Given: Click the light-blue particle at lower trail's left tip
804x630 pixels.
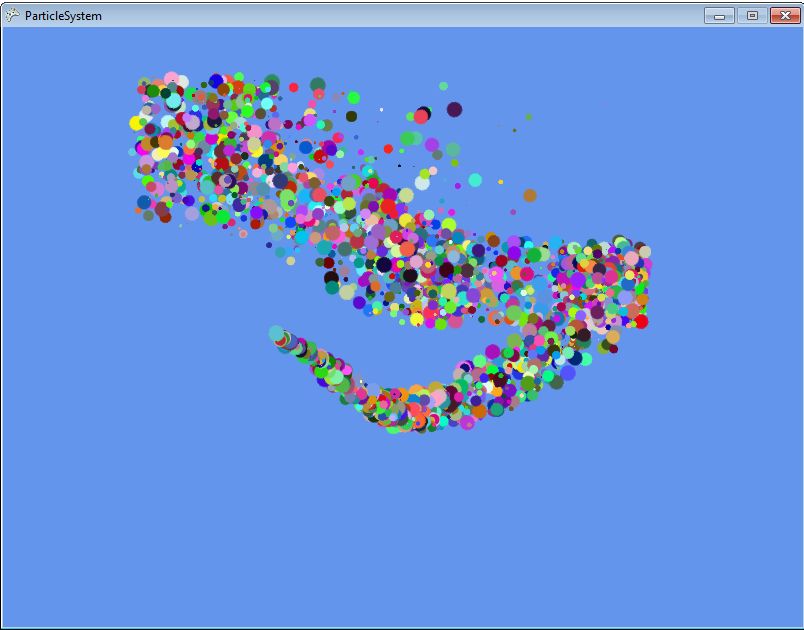Looking at the screenshot, I should (276, 333).
